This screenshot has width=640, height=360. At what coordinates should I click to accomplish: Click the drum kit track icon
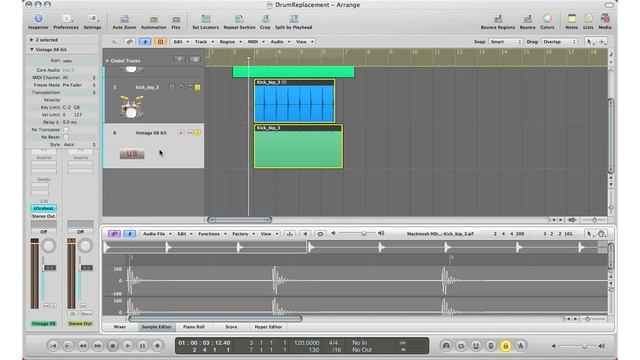click(131, 107)
